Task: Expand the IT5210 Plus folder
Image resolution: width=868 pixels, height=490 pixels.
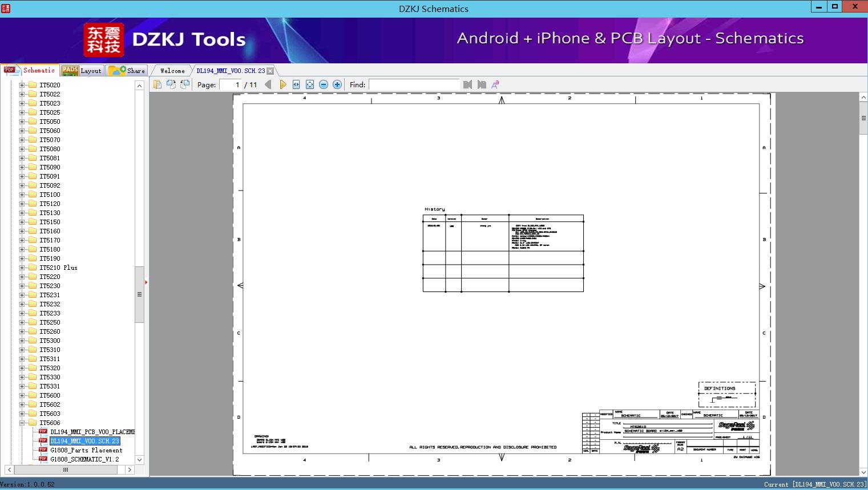Action: pyautogui.click(x=22, y=268)
